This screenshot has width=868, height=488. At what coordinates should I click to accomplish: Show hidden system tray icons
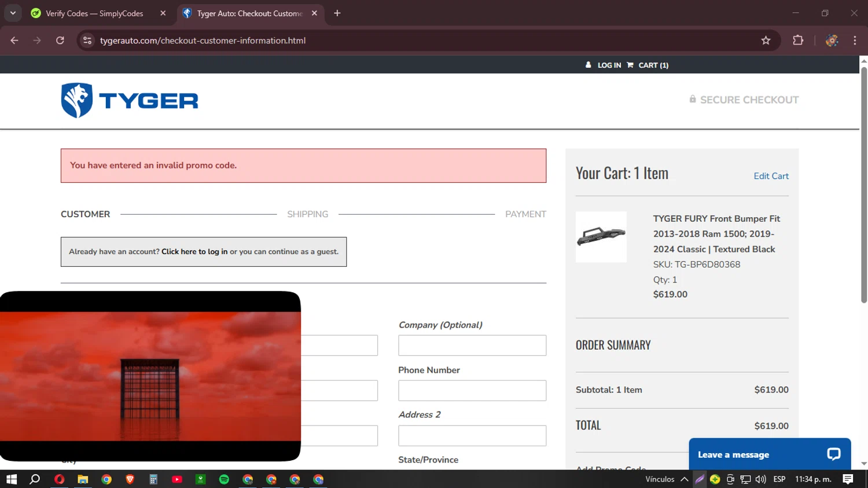684,479
